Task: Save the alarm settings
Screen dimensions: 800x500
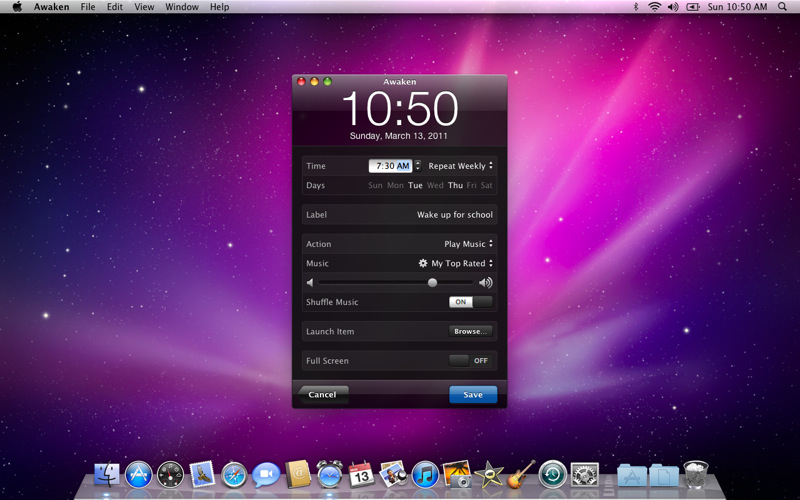Action: 472,395
